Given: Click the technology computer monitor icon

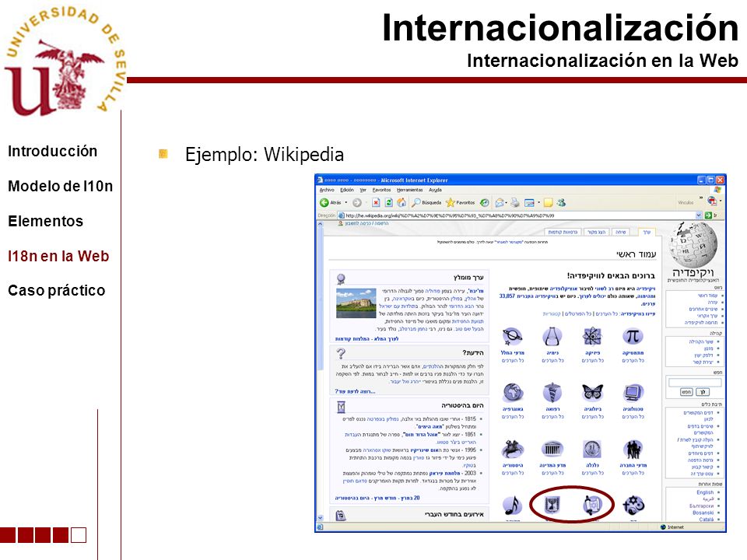Looking at the screenshot, I should (x=633, y=393).
